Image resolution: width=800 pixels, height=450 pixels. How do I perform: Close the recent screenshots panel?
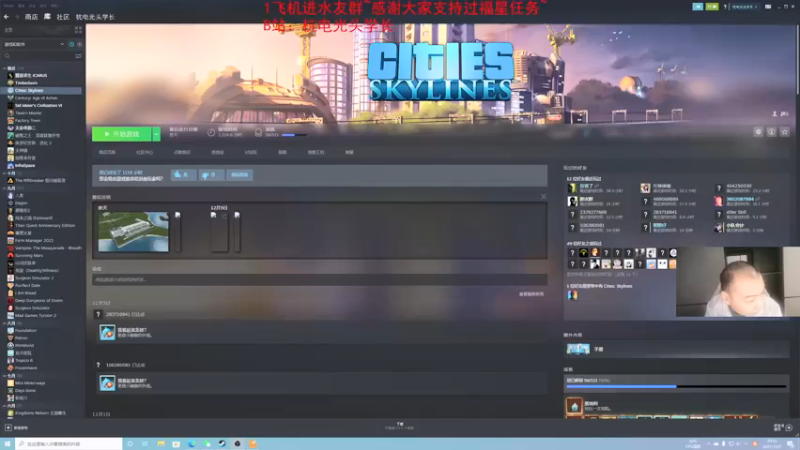pyautogui.click(x=543, y=196)
